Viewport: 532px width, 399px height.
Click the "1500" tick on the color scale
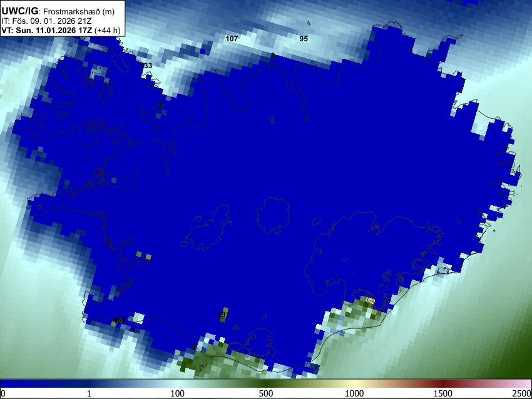443,393
